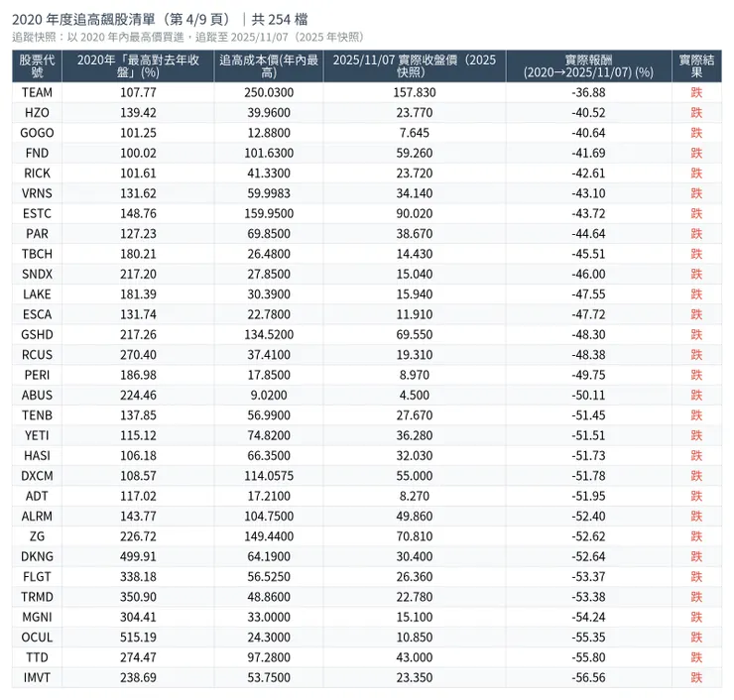This screenshot has width=734, height=700.
Task: Select the 跌 result in DKNG row
Action: pyautogui.click(x=696, y=556)
